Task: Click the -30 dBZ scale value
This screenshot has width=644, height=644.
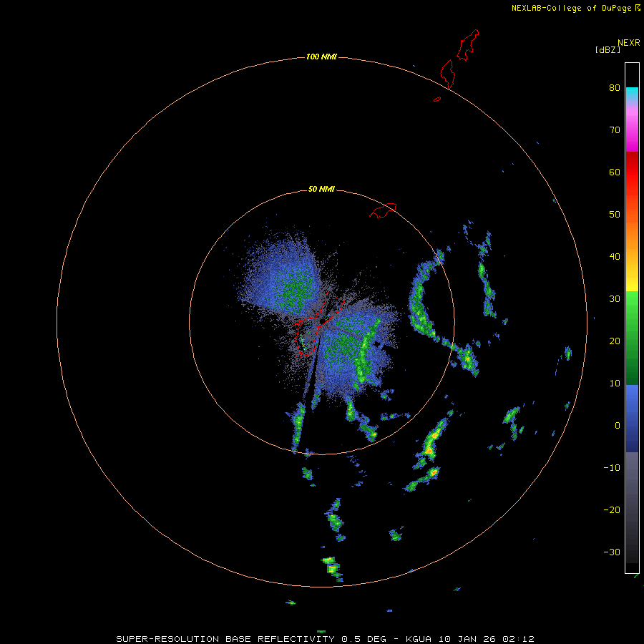Action: point(612,552)
